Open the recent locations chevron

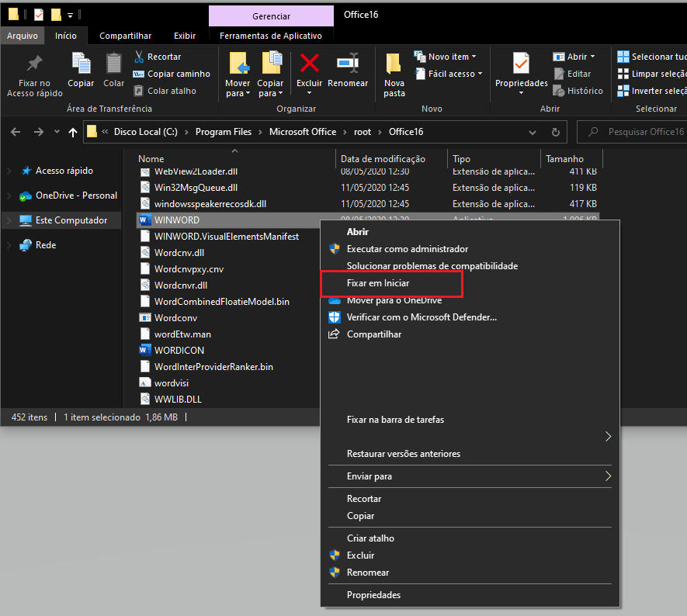tap(57, 131)
